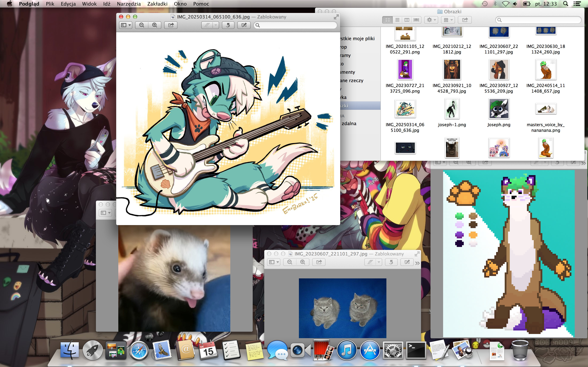Switch Finder to list view
The image size is (588, 367).
point(397,20)
